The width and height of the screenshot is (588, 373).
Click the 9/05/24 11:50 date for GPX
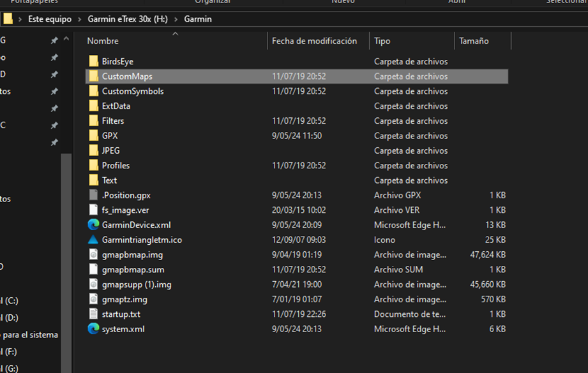tap(297, 136)
